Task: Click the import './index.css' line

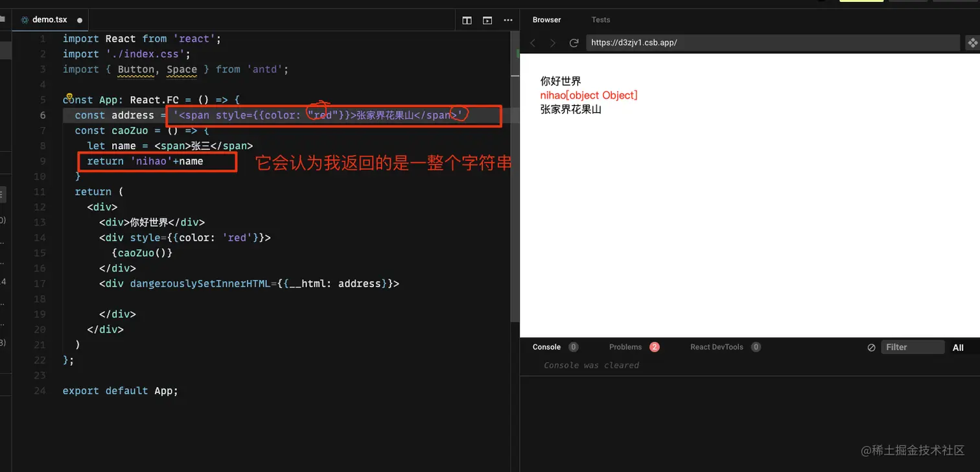Action: [x=126, y=54]
